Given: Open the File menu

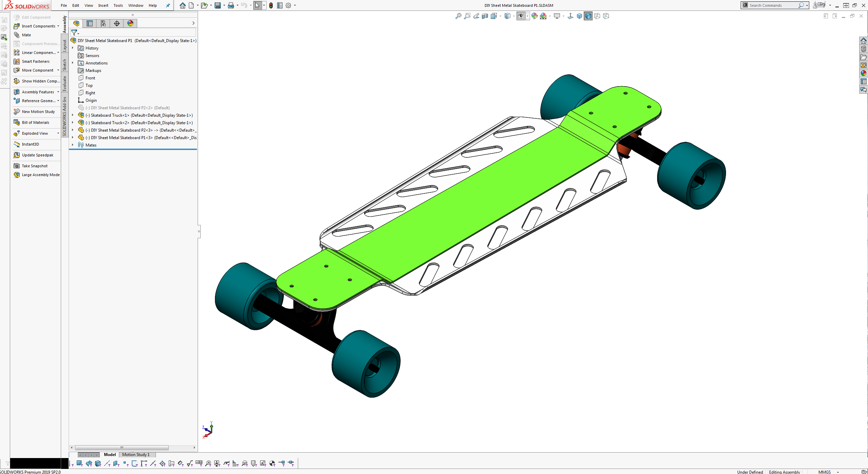Looking at the screenshot, I should click(64, 5).
